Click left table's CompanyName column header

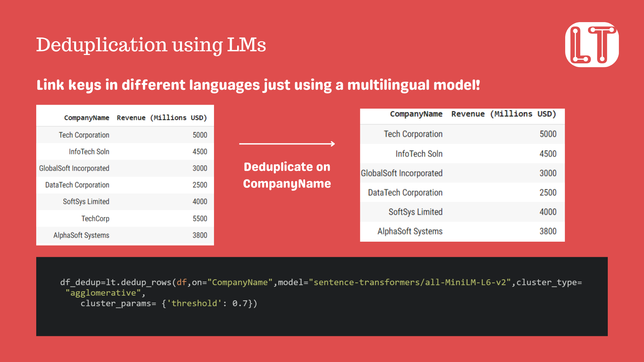click(x=87, y=118)
